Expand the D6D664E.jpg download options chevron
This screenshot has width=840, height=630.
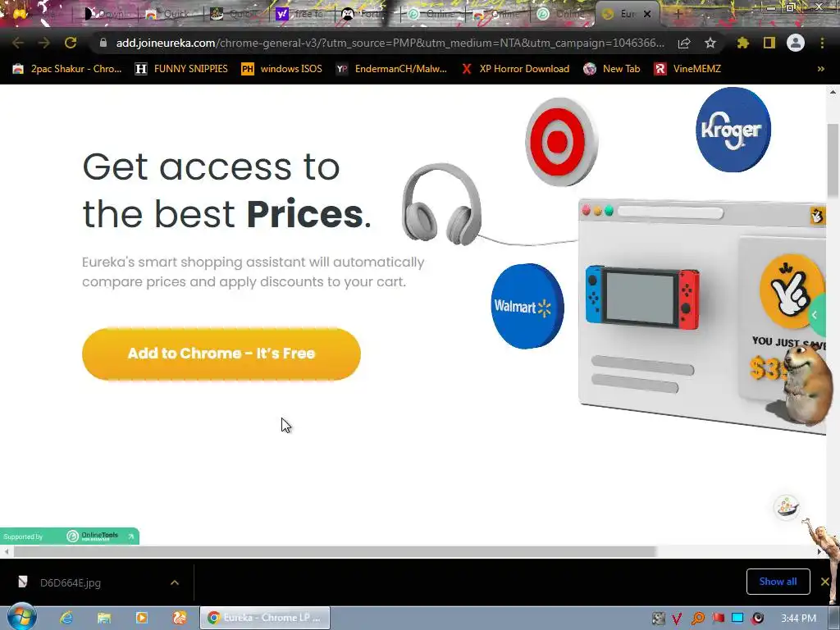[x=175, y=582]
